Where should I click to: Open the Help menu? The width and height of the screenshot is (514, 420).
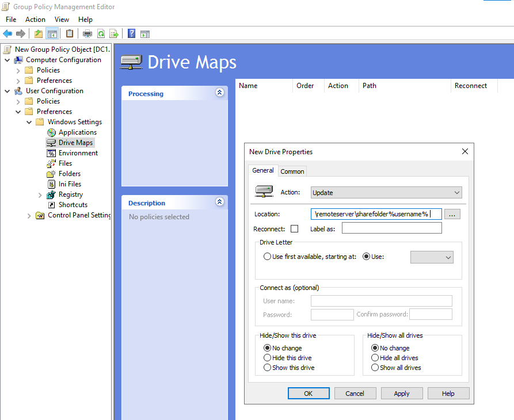point(85,20)
